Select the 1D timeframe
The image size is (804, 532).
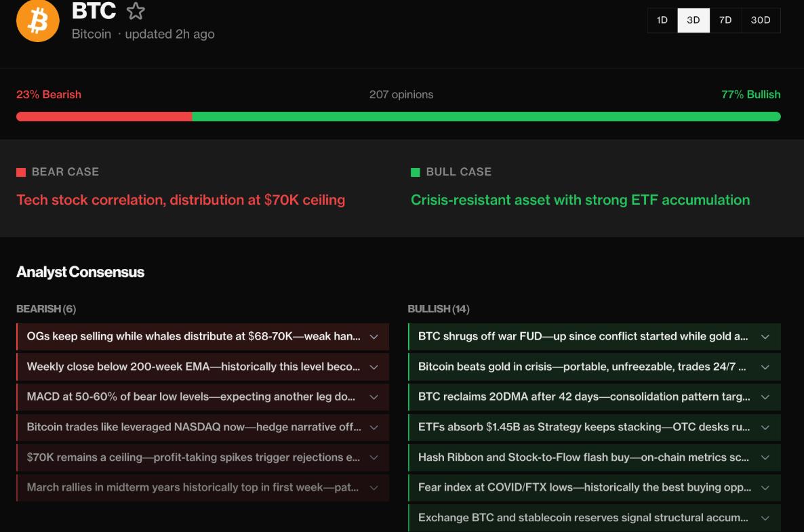pyautogui.click(x=662, y=20)
